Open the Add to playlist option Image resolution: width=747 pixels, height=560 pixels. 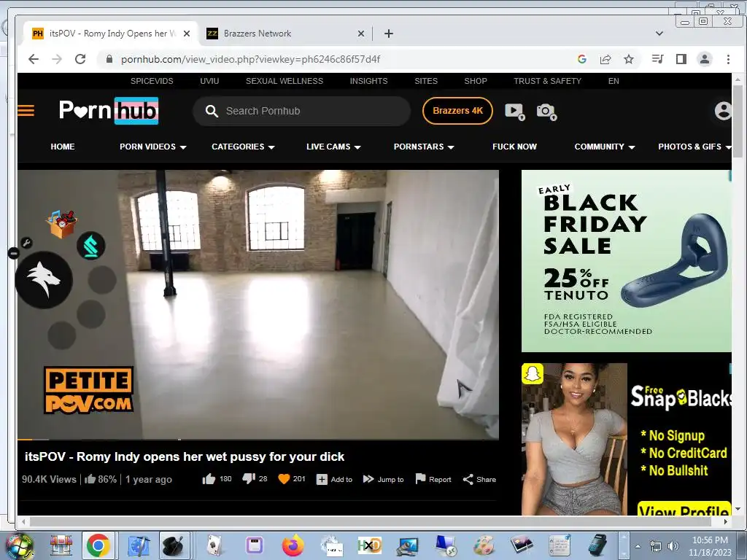point(334,480)
